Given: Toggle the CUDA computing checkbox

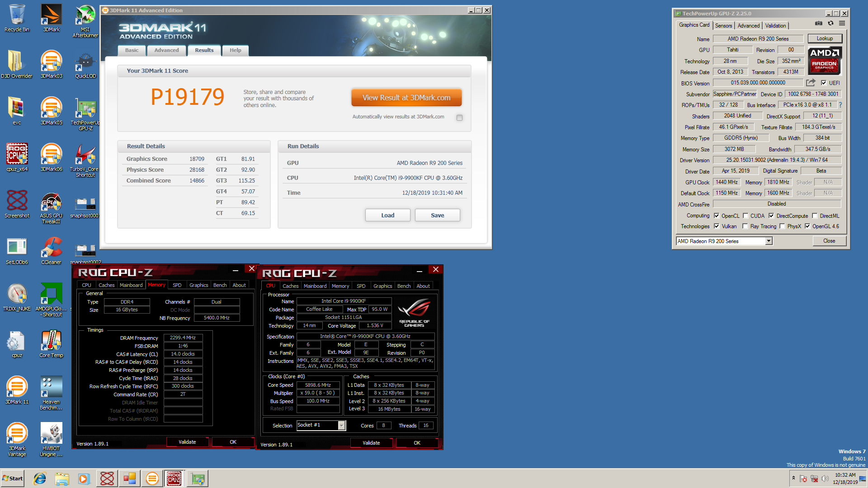Looking at the screenshot, I should tap(745, 216).
